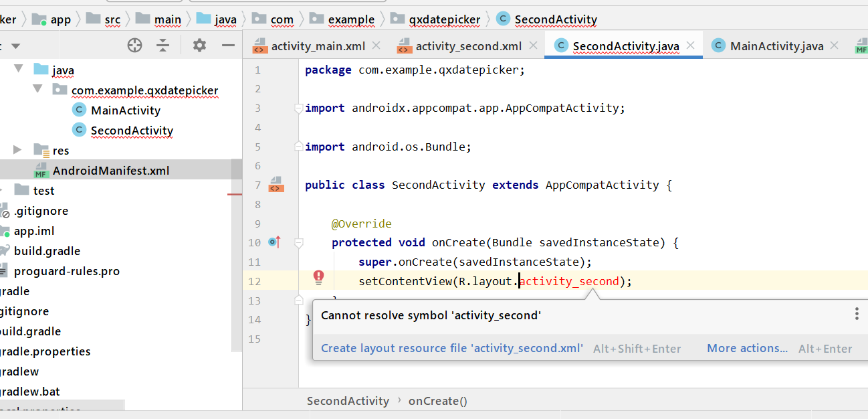Select the gradlew file
This screenshot has width=868, height=419.
click(x=20, y=371)
